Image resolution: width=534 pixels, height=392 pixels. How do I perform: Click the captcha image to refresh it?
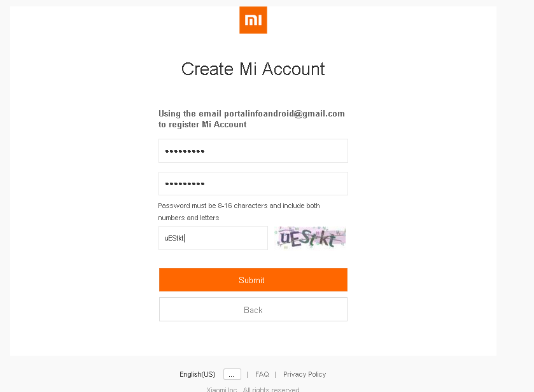(x=311, y=238)
